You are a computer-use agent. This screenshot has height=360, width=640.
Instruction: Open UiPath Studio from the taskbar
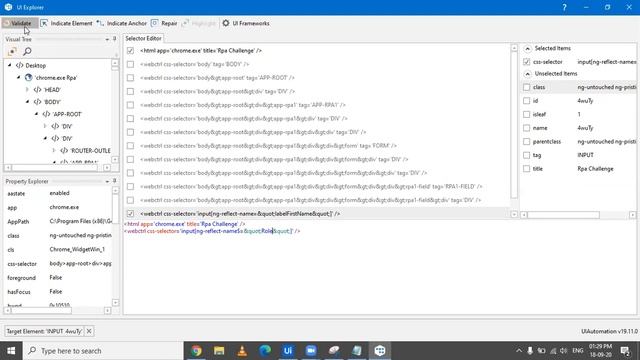pos(288,351)
